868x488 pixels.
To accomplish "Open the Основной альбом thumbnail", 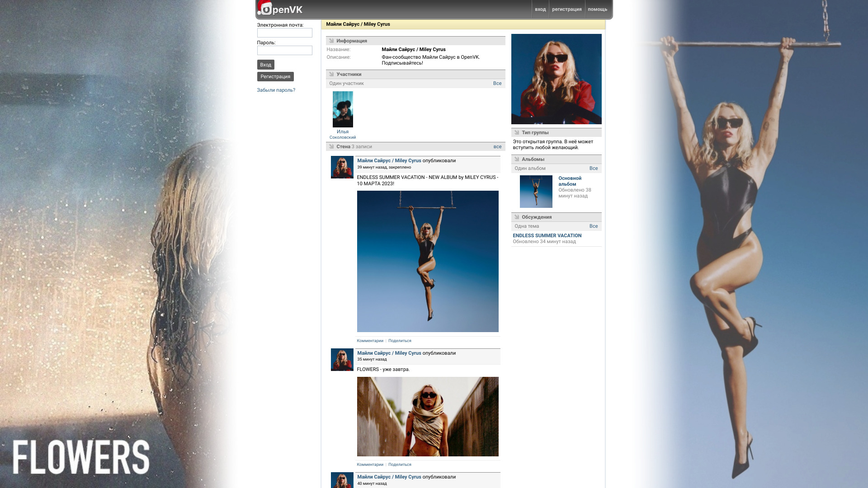I will coord(536,192).
